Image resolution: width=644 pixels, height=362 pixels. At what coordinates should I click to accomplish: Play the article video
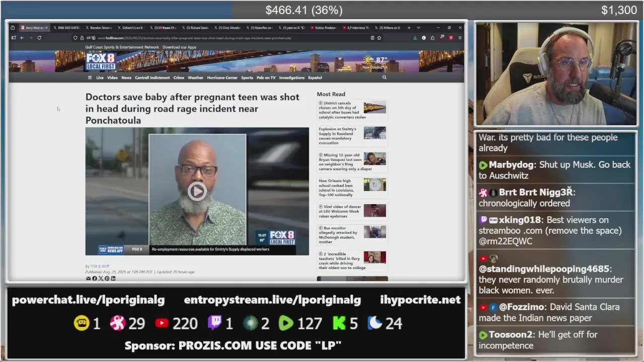point(197,191)
